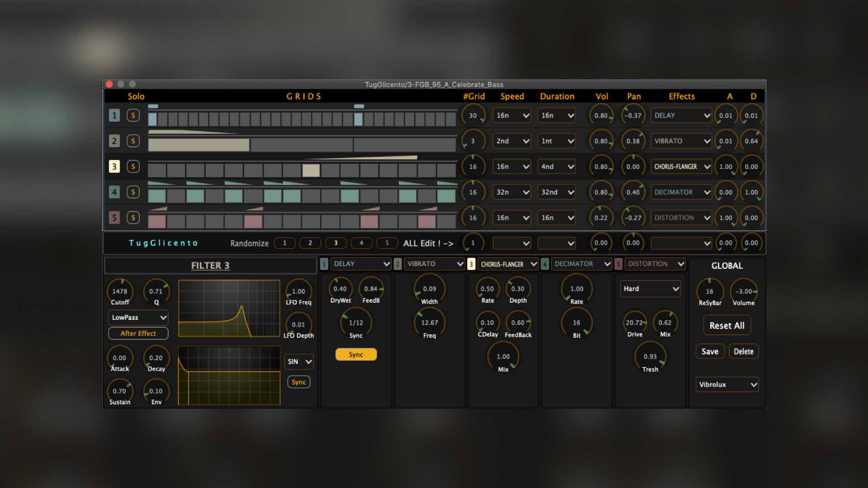This screenshot has height=488, width=868.
Task: Open the LowPass filter type dropdown
Action: (x=138, y=318)
